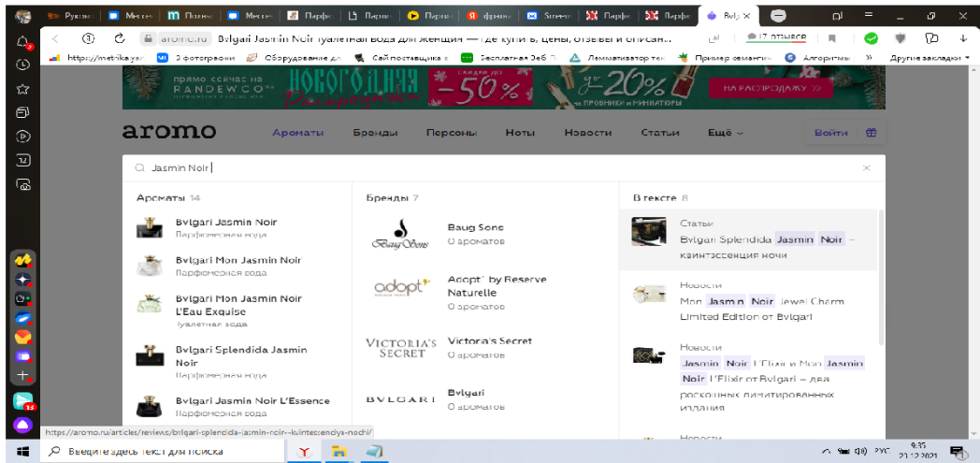
Task: Select Bvlgari Jasmin Noir fragrance result
Action: [x=226, y=223]
